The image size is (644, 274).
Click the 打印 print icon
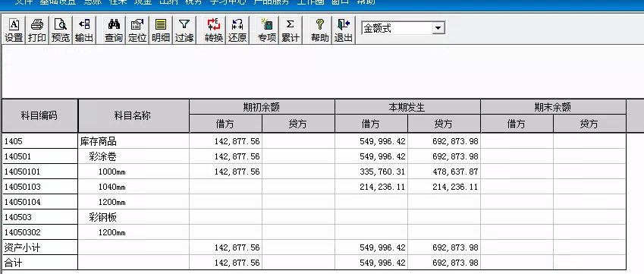point(37,30)
